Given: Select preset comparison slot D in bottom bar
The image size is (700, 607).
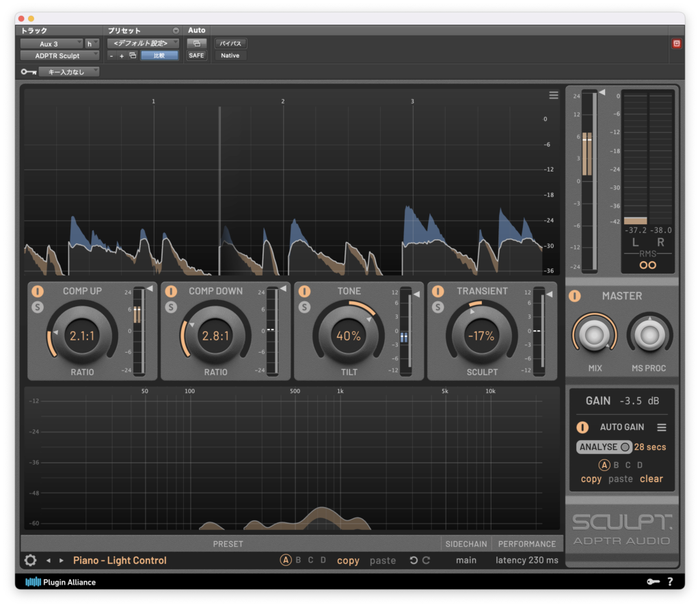Looking at the screenshot, I should pos(323,560).
